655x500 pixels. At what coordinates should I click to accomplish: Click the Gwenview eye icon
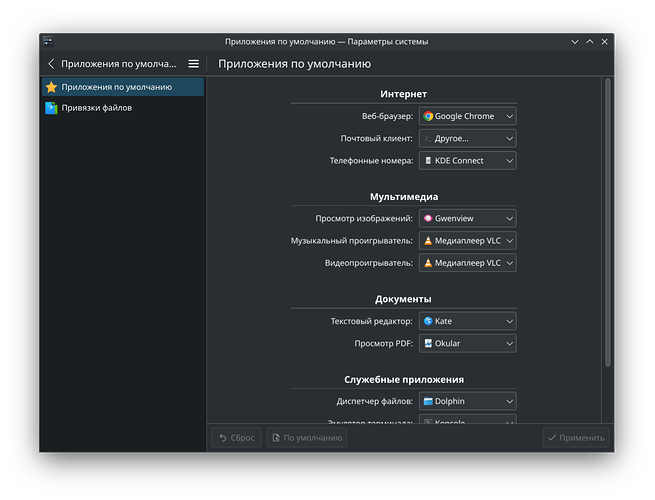click(x=428, y=218)
